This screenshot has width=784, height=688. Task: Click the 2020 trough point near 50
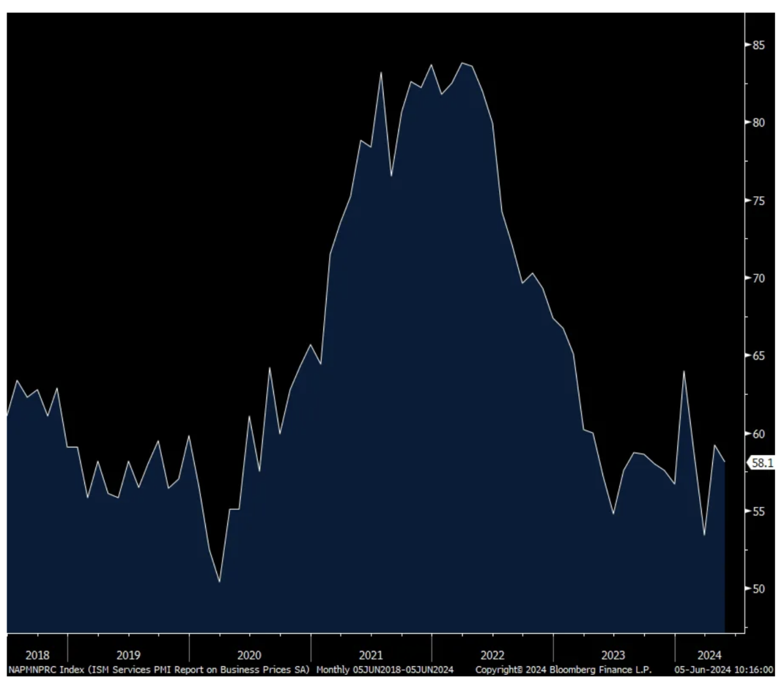pos(220,582)
